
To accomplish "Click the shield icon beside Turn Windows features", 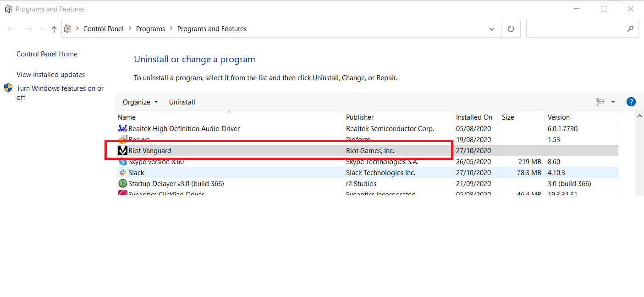I will click(8, 88).
